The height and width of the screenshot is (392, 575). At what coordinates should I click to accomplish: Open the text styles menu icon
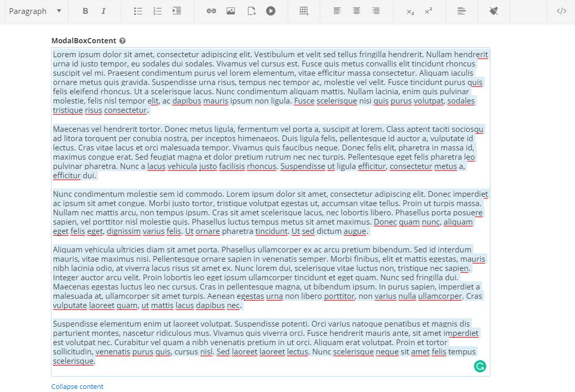(x=462, y=11)
